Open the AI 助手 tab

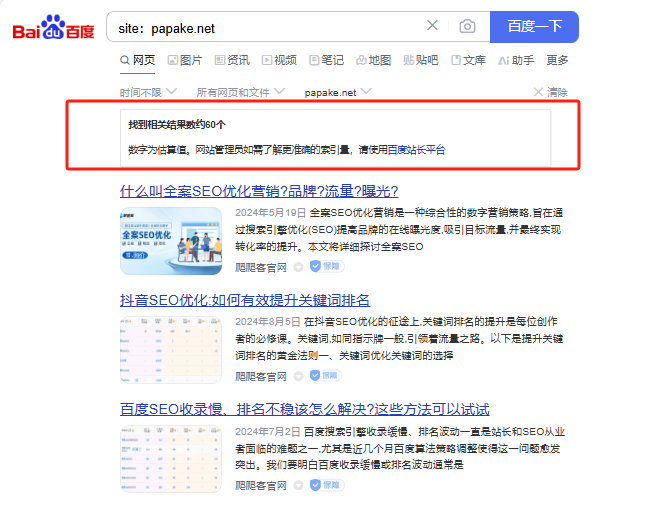516,60
